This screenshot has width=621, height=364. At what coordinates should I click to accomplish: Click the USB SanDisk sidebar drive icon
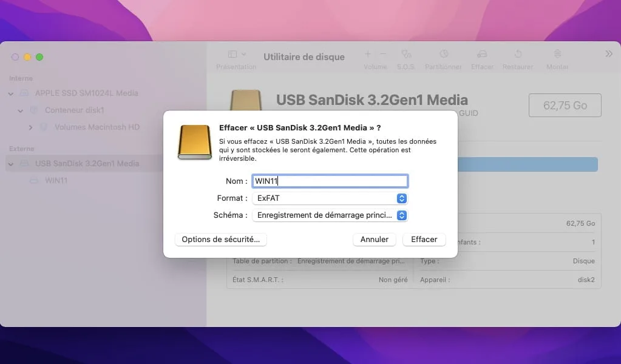(x=24, y=163)
